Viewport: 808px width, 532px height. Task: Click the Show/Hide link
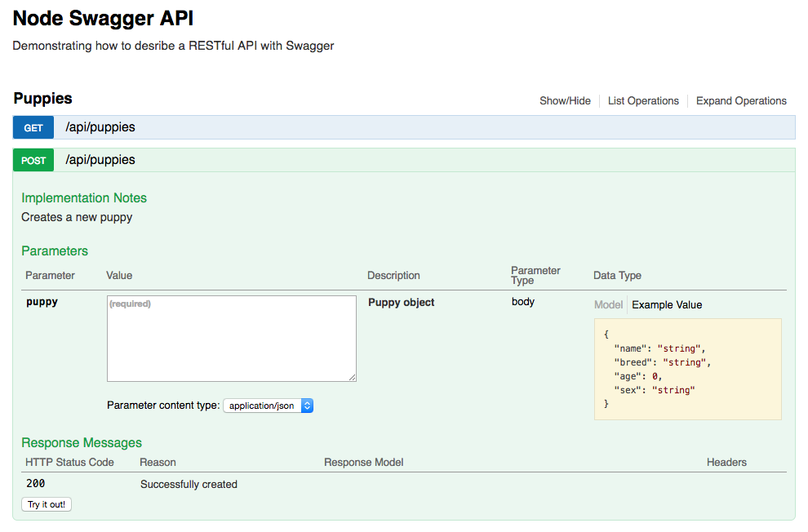pos(565,100)
